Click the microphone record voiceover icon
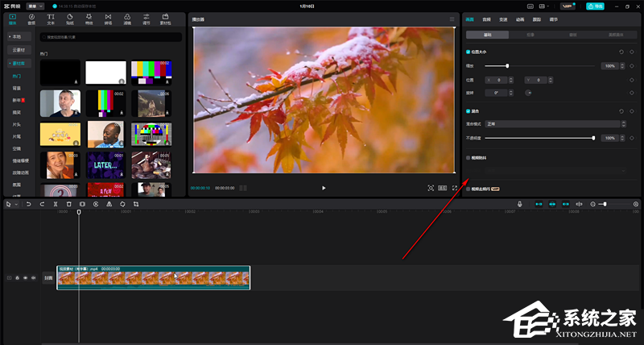 (520, 204)
